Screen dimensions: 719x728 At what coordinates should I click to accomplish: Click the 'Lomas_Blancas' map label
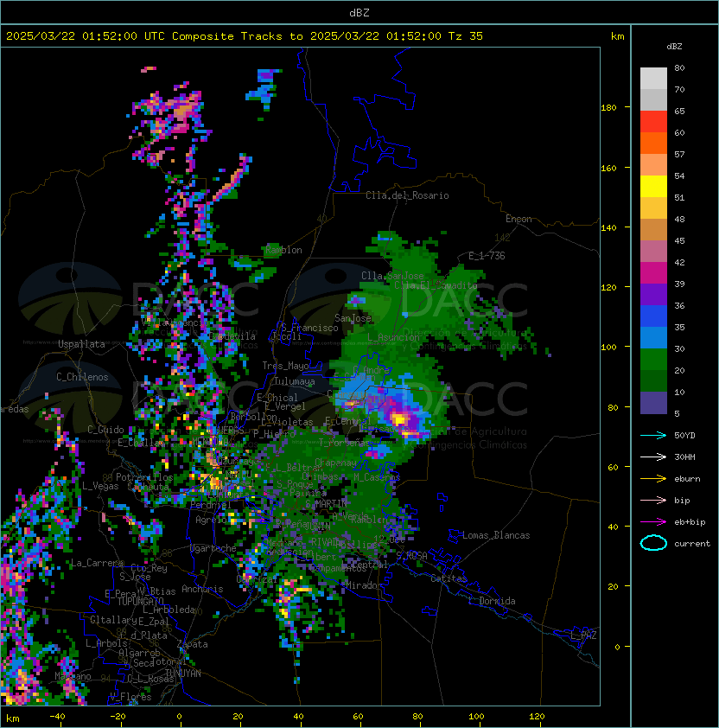click(496, 535)
